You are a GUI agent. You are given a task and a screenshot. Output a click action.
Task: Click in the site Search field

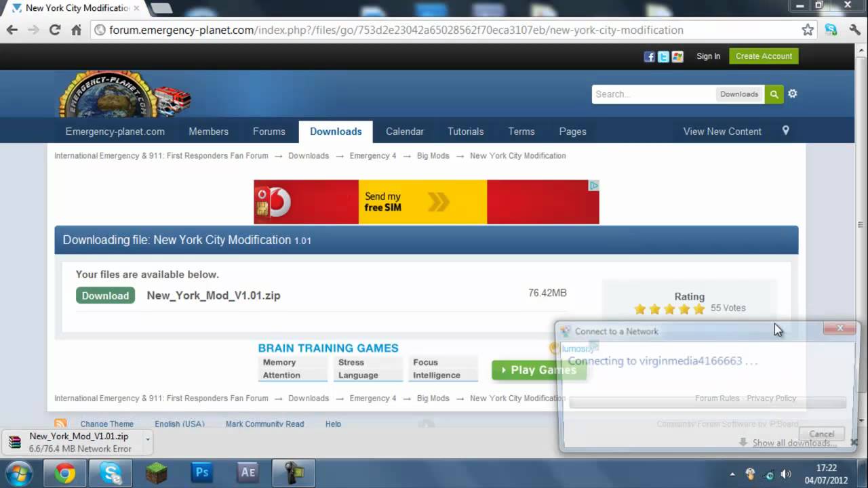tap(654, 94)
